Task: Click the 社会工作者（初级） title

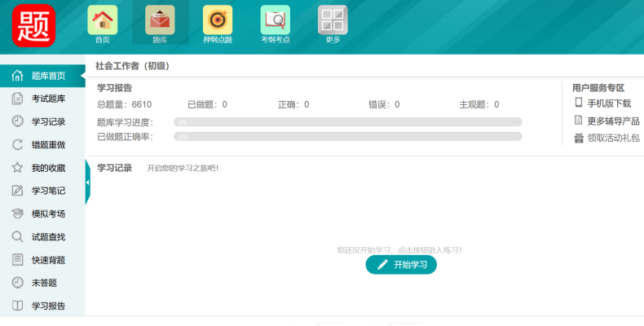Action: 133,66
